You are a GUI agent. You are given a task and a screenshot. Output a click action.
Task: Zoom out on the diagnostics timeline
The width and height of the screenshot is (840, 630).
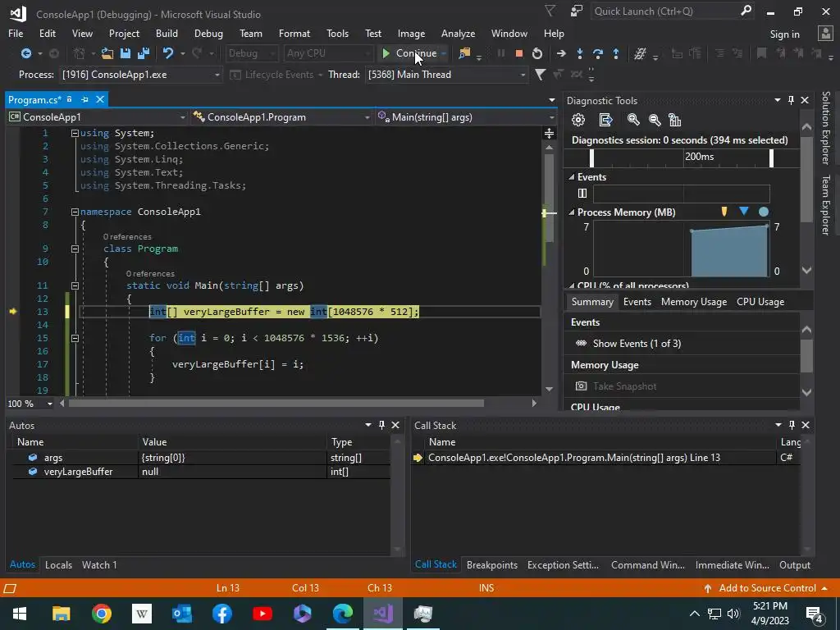click(x=654, y=120)
